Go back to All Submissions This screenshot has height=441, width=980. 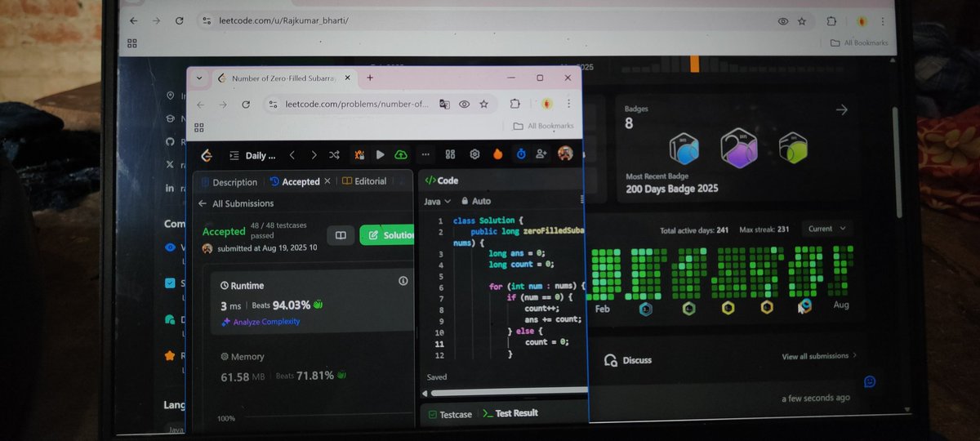pyautogui.click(x=236, y=203)
